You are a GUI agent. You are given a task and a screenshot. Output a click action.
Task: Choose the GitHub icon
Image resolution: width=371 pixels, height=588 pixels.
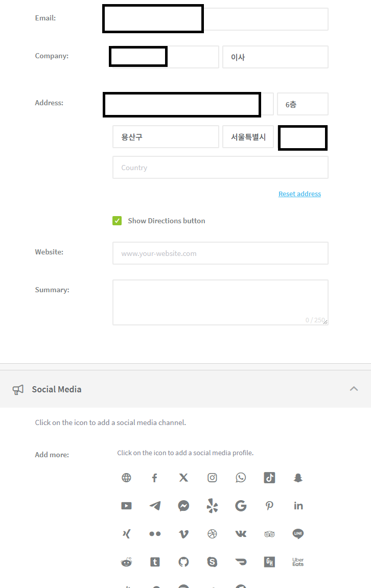pyautogui.click(x=183, y=562)
